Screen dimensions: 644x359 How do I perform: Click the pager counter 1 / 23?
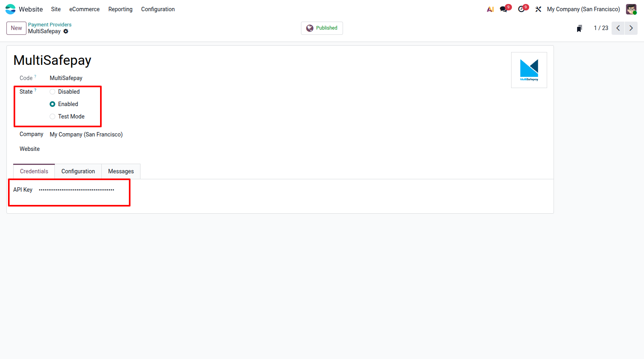tap(601, 28)
